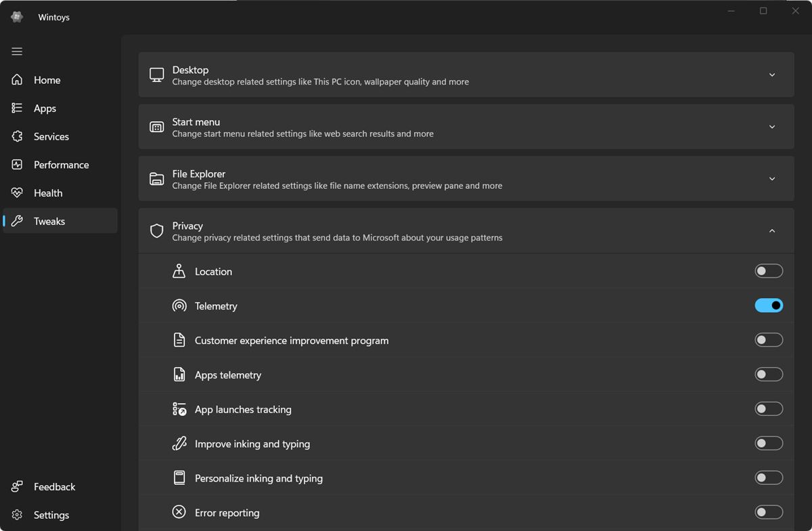Click the Desktop section description text

tap(320, 82)
